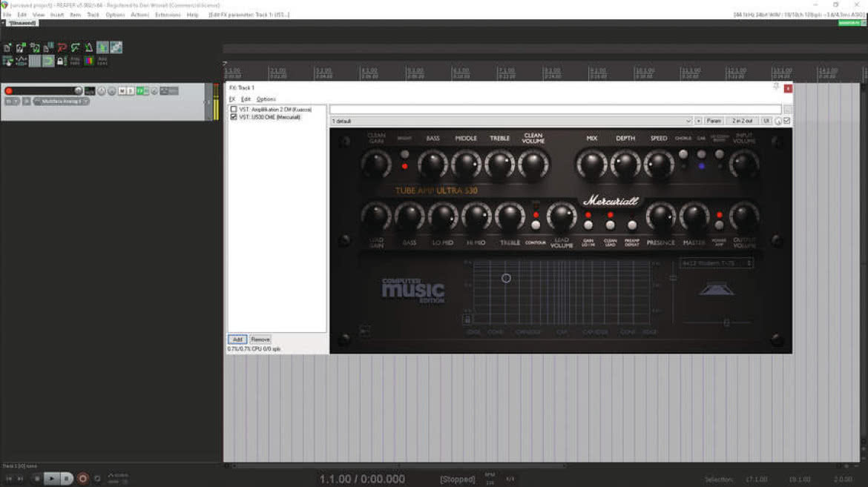Viewport: 868px width, 487px height.
Task: Click the 2 in 2 out routing button
Action: pos(743,121)
